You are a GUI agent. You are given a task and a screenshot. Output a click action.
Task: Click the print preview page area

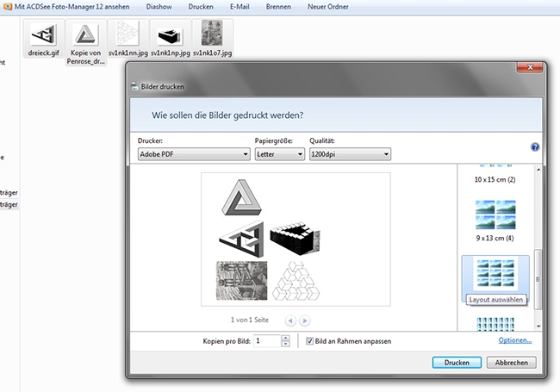(296, 240)
